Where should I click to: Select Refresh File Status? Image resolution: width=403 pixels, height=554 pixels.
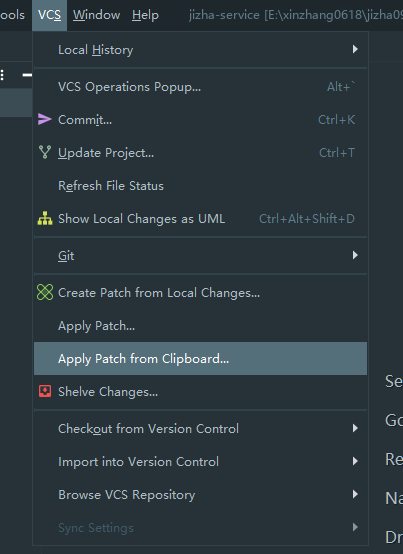pos(200,185)
